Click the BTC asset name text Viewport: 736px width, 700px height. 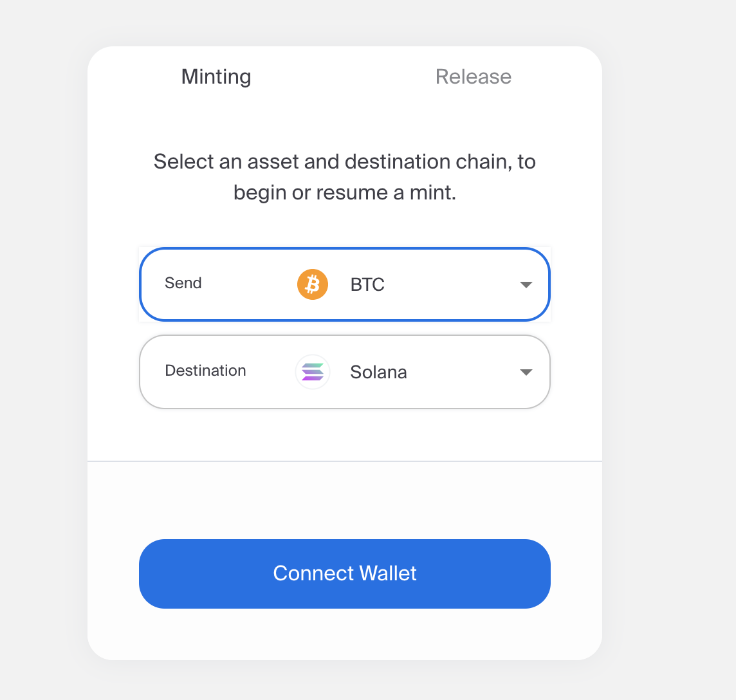pyautogui.click(x=367, y=284)
